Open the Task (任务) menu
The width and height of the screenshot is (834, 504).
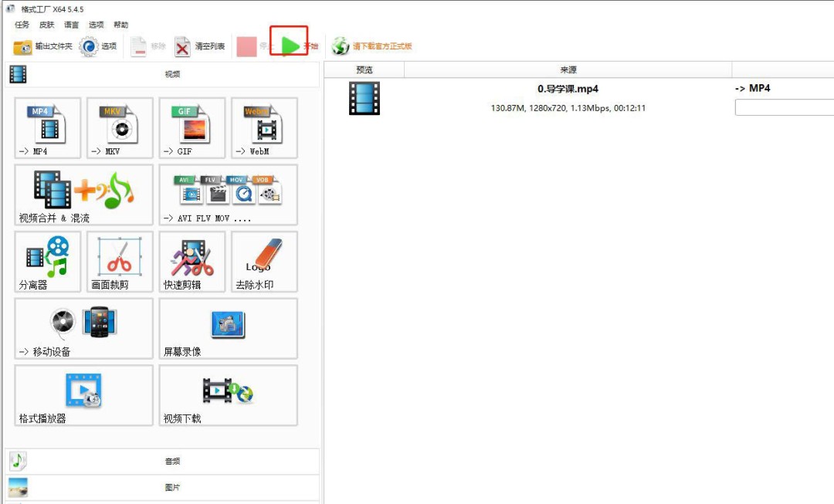click(x=22, y=25)
